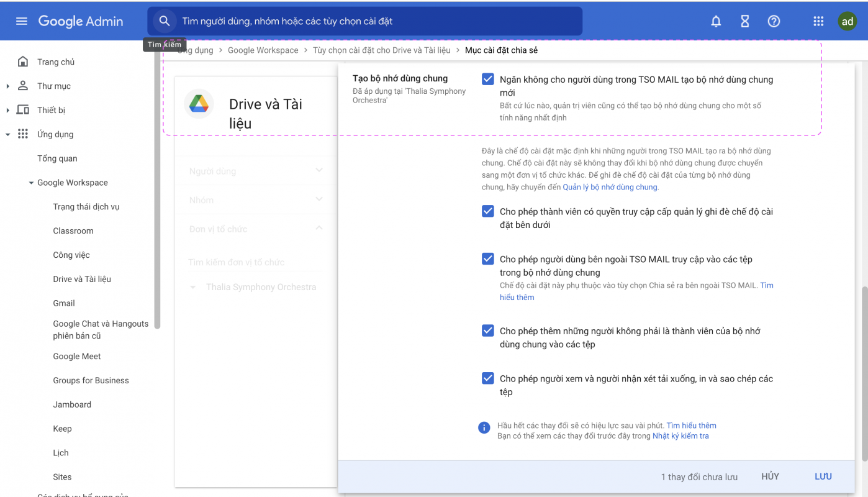Screen dimensions: 868x497
Task: Click the search magnifier icon
Action: (x=165, y=21)
